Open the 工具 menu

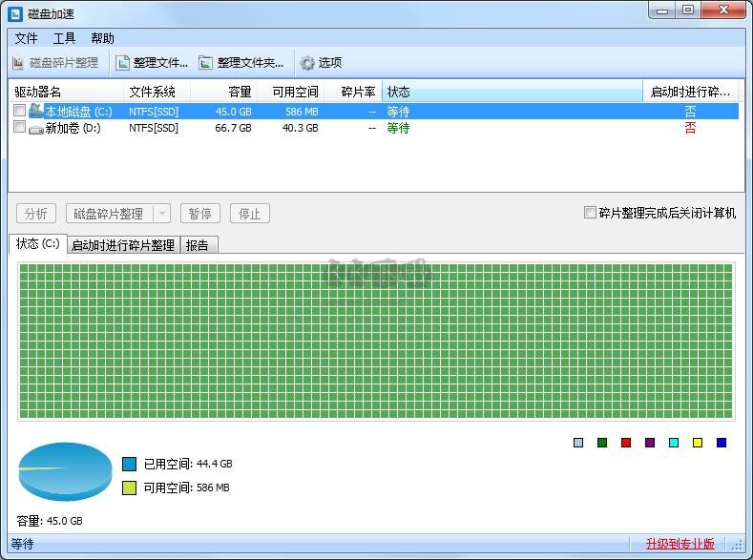click(64, 38)
